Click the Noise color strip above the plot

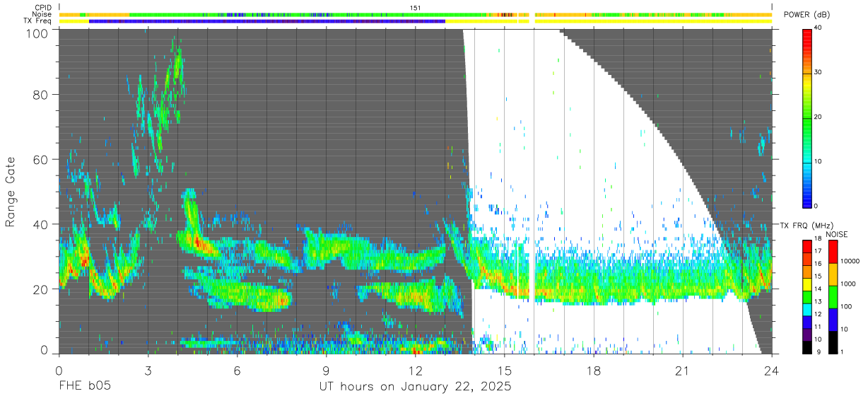416,14
